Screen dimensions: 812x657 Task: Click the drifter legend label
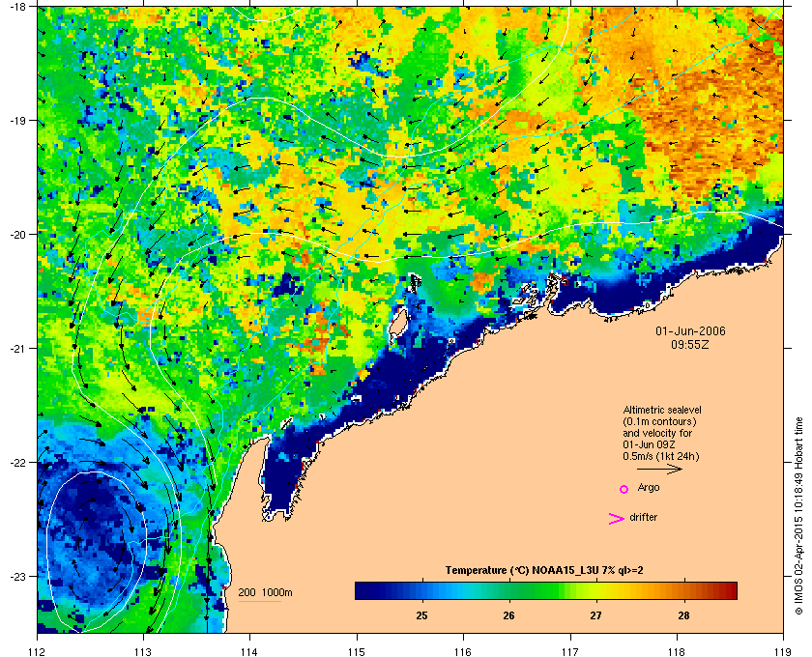[643, 517]
